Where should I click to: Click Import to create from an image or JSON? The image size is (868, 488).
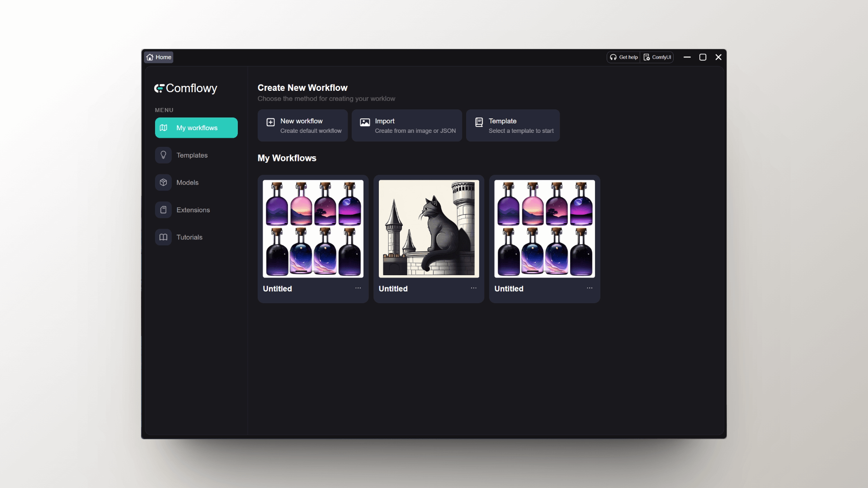pos(406,125)
